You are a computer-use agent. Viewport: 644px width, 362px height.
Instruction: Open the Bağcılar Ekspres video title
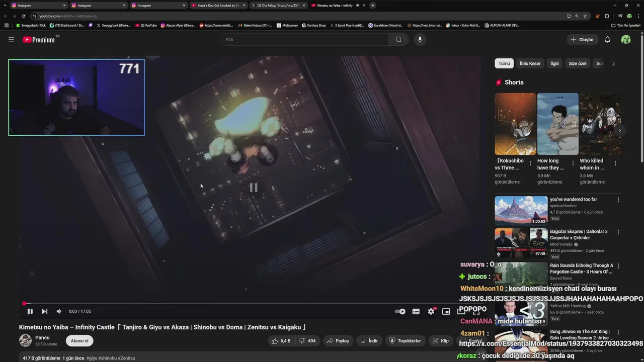tap(579, 235)
